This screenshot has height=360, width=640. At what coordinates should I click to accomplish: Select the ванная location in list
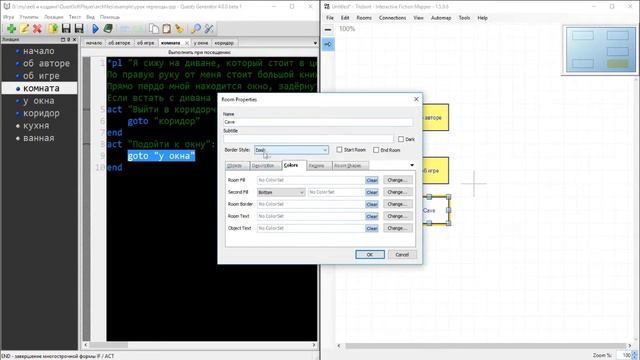click(38, 138)
